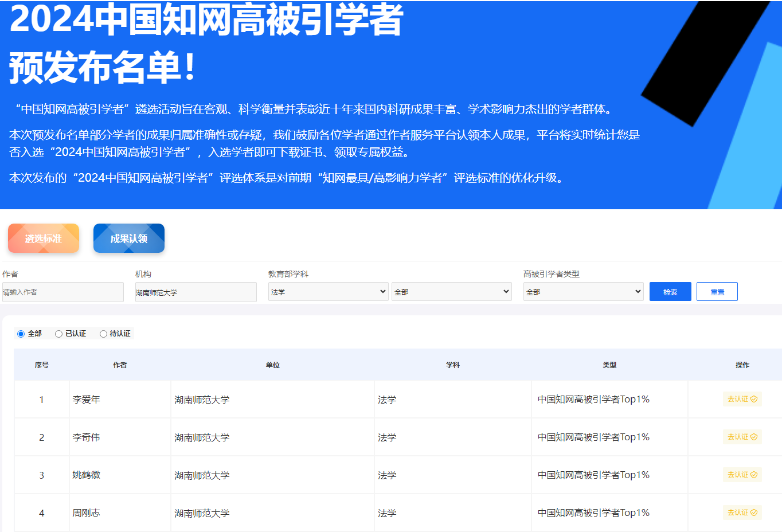Select the 已认证 radio filter
This screenshot has width=782, height=532.
click(x=58, y=334)
